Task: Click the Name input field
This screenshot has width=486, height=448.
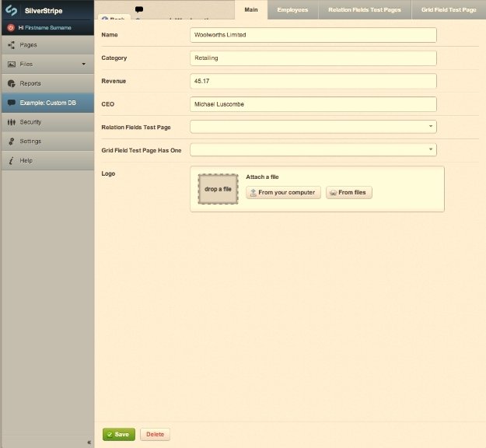Action: coord(313,35)
